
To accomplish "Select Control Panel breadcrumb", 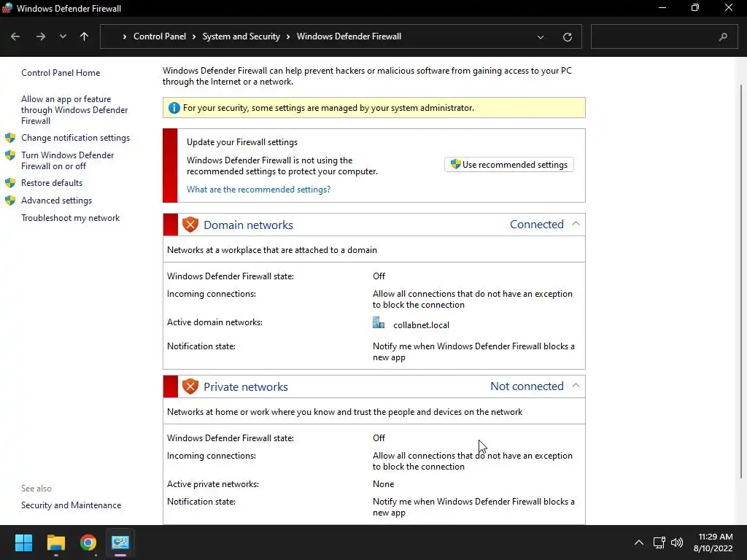I will (x=160, y=36).
